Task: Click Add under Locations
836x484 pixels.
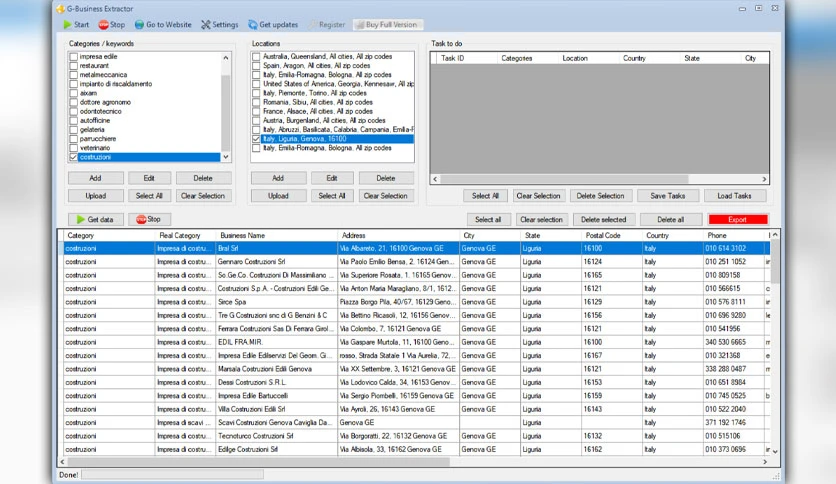Action: coord(278,178)
